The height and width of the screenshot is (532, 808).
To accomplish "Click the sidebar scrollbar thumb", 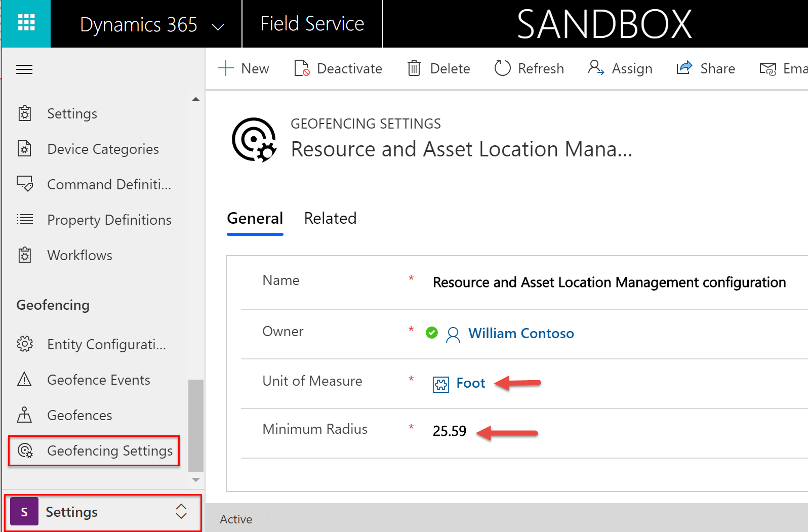I will pos(196,425).
